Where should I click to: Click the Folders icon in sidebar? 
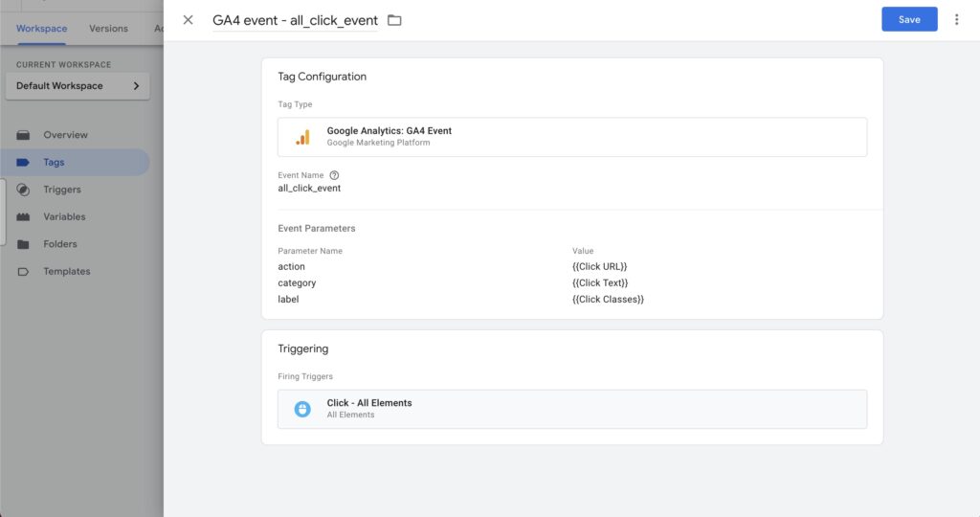23,244
